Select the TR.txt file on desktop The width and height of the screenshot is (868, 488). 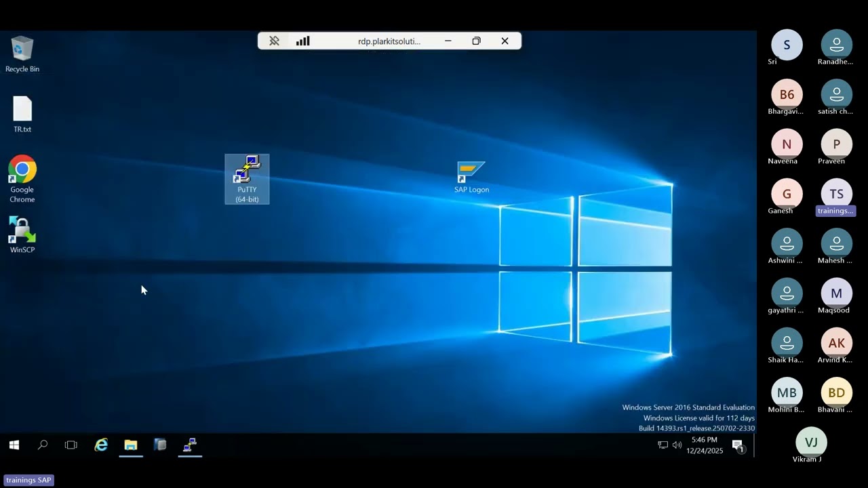(x=22, y=114)
